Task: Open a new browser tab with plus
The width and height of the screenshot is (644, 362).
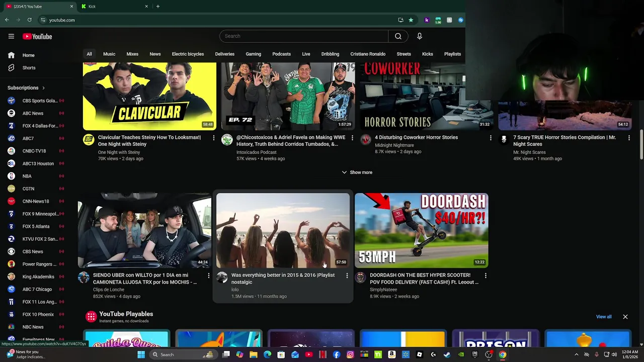Action: (x=158, y=7)
